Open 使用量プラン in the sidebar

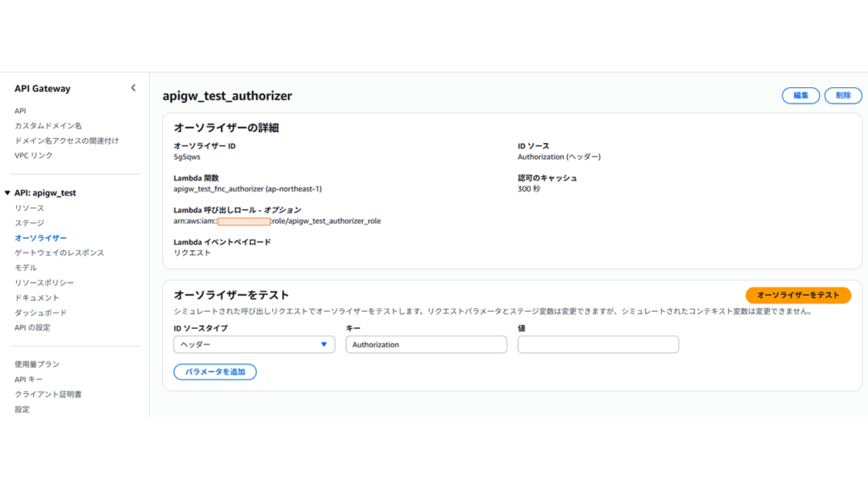pos(37,364)
